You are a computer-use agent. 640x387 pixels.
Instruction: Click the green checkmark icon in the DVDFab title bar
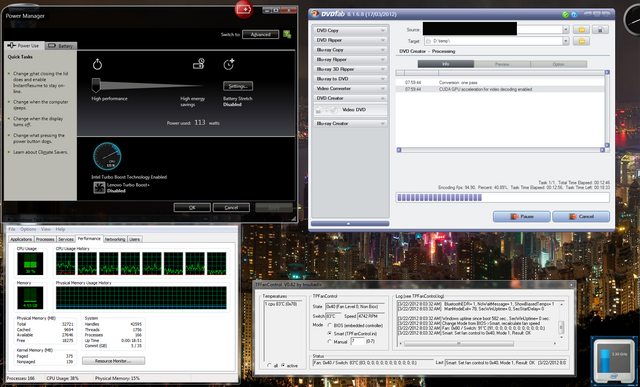click(565, 14)
